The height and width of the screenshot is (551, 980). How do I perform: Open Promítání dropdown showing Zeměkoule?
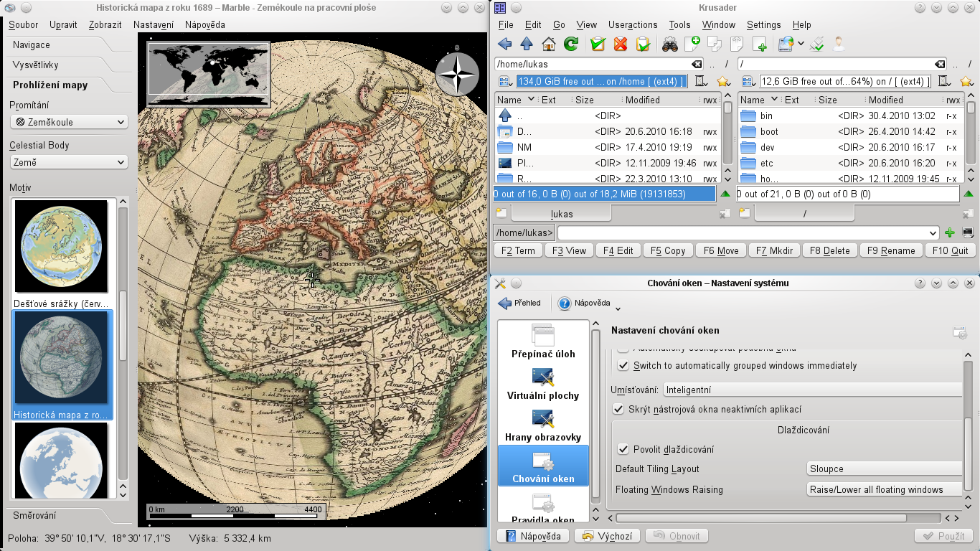[x=70, y=122]
